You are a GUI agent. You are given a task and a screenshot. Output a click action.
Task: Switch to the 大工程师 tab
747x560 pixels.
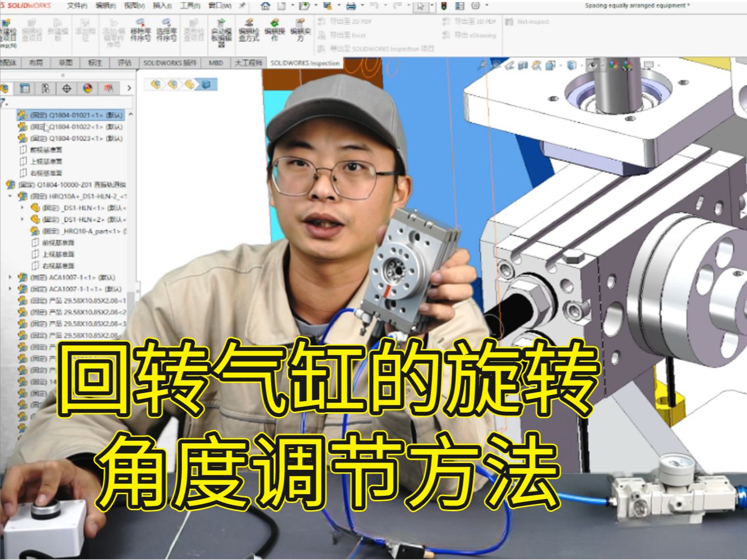pos(248,63)
